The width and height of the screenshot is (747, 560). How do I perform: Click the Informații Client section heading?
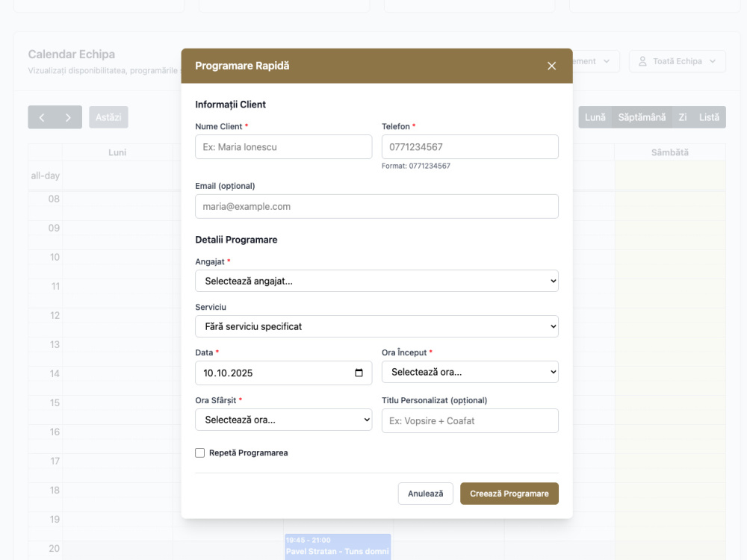coord(231,105)
